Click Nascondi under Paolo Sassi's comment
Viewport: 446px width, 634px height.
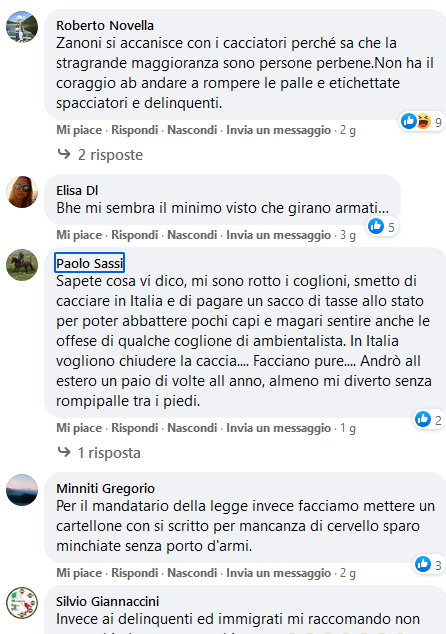coord(192,428)
